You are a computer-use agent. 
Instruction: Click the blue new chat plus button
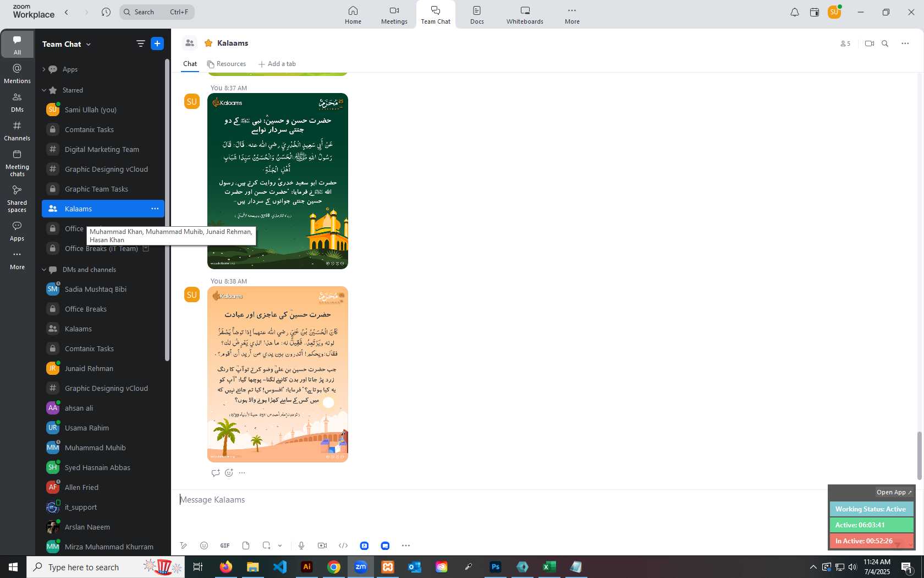pos(157,43)
